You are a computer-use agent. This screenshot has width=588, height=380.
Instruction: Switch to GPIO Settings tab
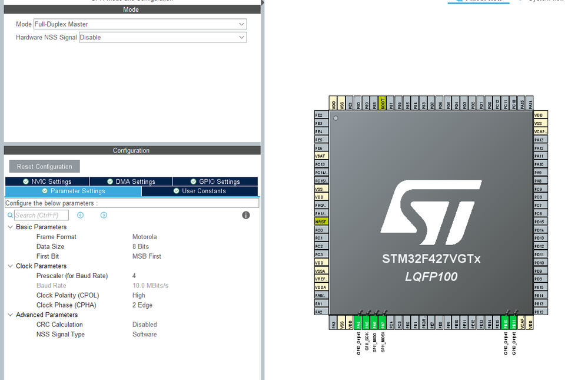(215, 181)
